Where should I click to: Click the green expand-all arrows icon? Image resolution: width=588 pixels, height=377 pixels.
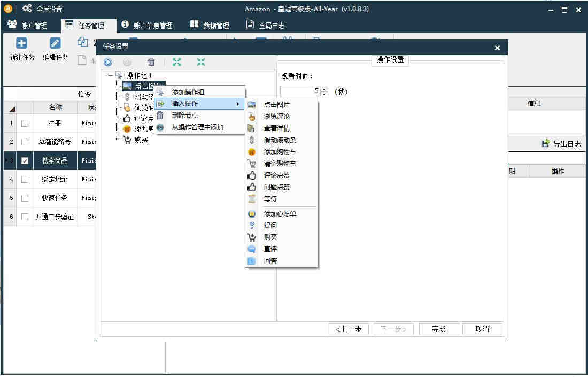click(176, 62)
